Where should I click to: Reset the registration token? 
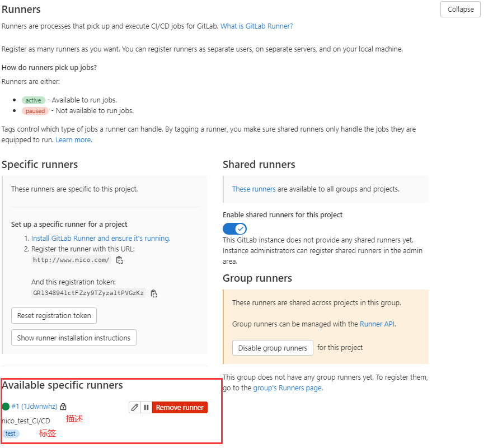click(x=54, y=315)
